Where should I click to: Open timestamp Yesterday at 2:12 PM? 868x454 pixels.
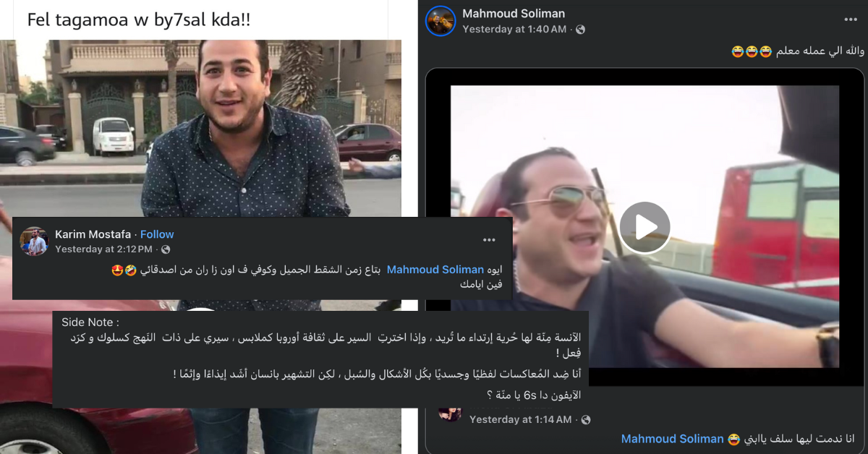[x=103, y=249]
